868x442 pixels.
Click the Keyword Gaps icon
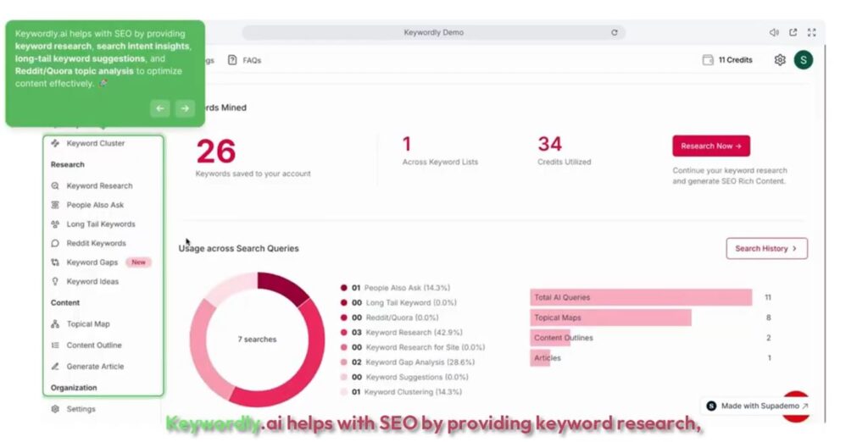55,262
